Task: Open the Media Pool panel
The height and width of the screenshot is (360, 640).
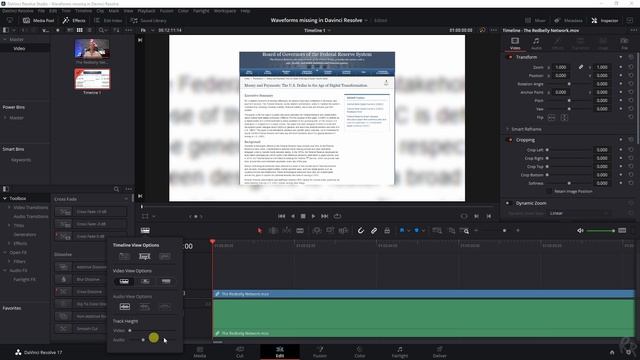Action: [x=39, y=20]
